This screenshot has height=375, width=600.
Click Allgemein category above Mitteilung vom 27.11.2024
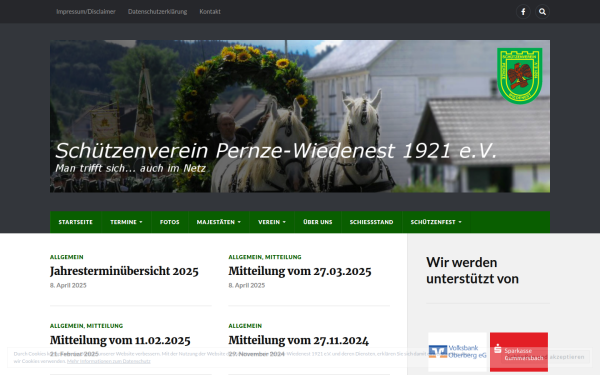[245, 326]
